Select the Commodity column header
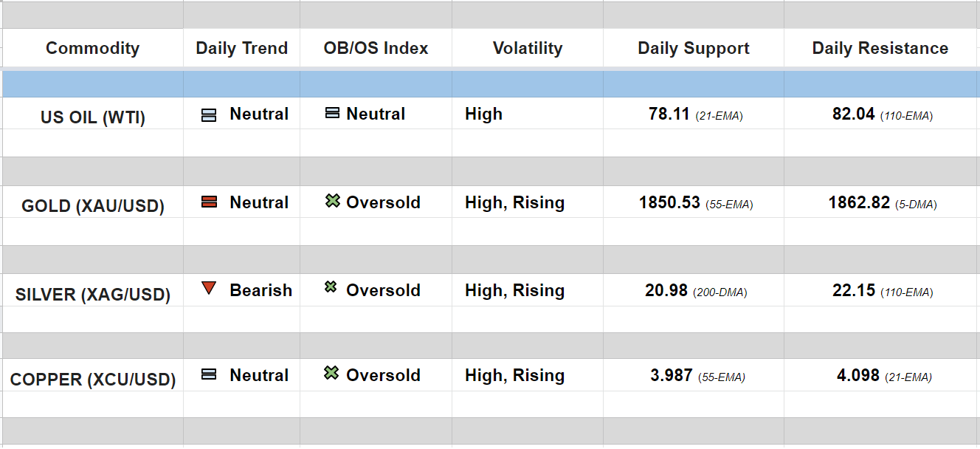 tap(92, 49)
